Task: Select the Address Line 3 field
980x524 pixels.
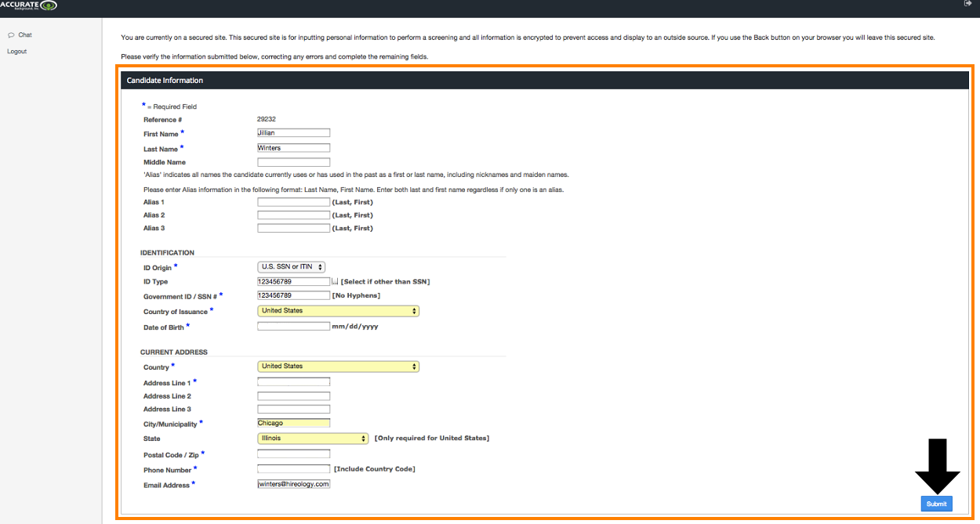Action: [294, 409]
